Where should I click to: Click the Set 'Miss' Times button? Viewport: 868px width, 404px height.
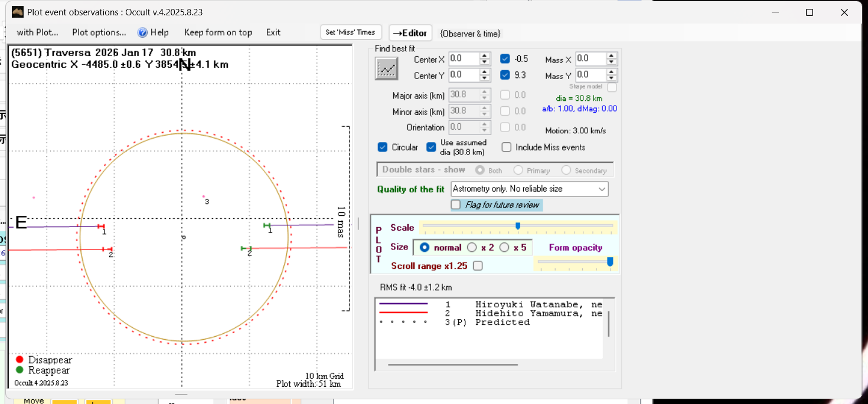pyautogui.click(x=351, y=32)
